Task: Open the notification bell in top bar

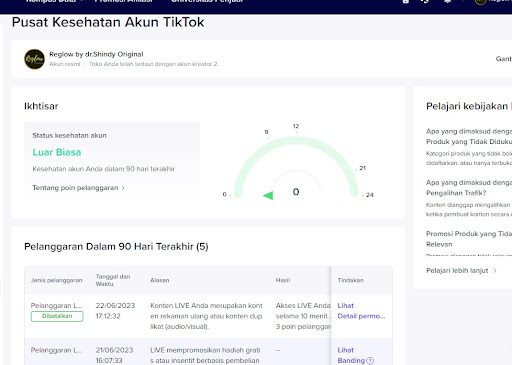Action: 447,1
